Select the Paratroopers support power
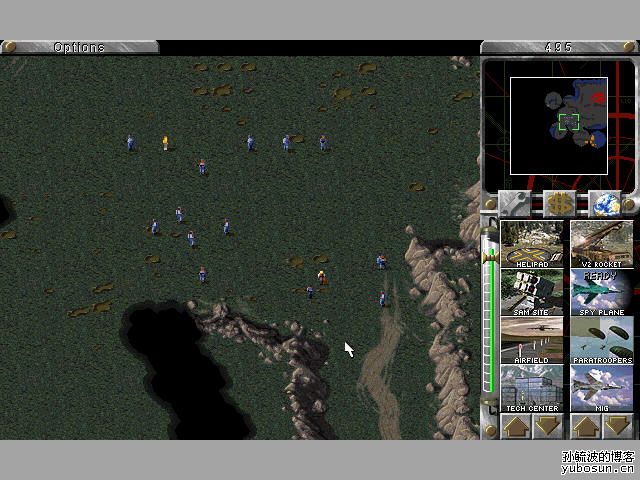 pyautogui.click(x=602, y=340)
